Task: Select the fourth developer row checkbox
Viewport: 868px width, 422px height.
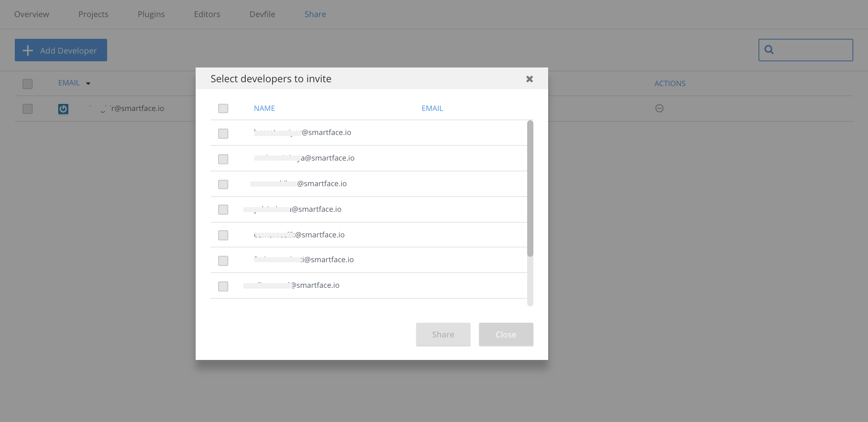Action: (223, 210)
